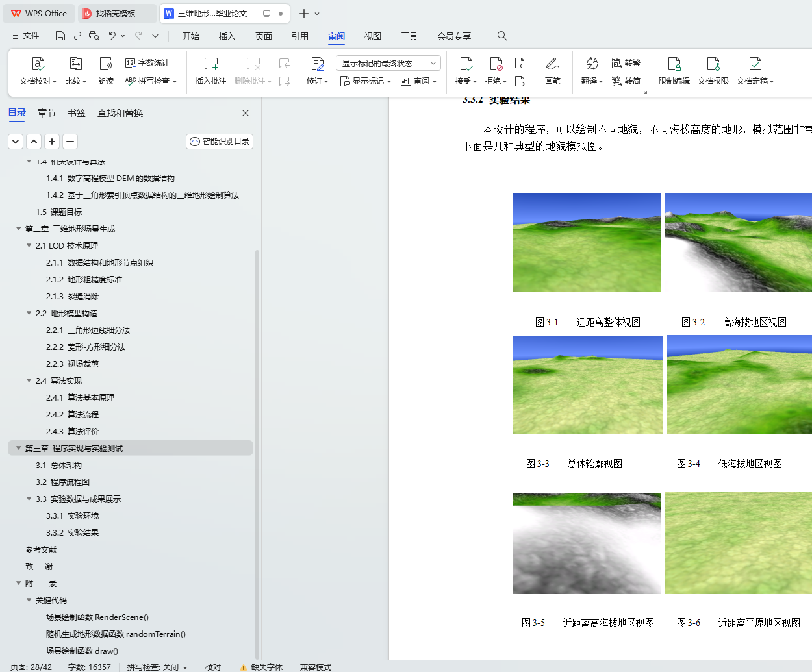812x672 pixels.
Task: Collapse the 关键代码 node
Action: (29, 600)
